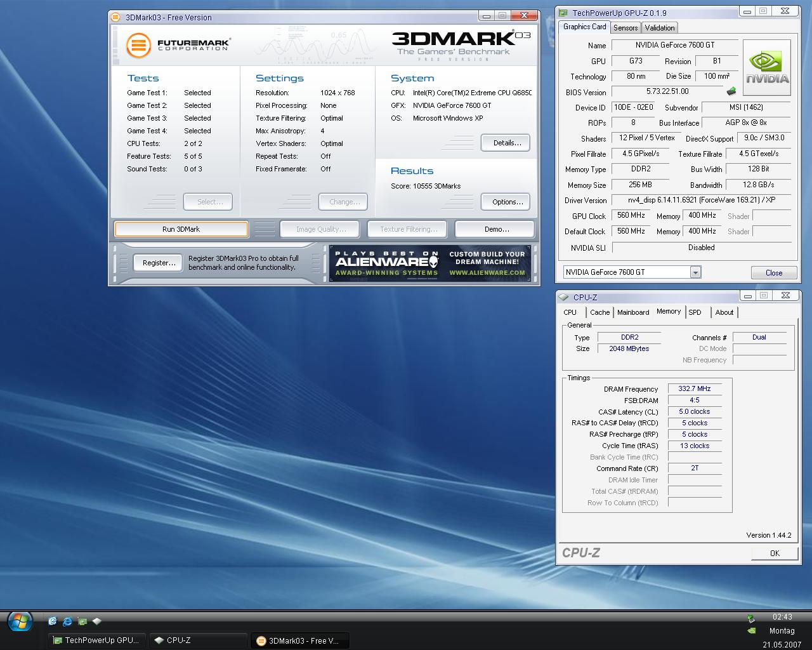Click the BIOS chip save icon in GPU-Z
This screenshot has width=812, height=650.
click(x=731, y=91)
